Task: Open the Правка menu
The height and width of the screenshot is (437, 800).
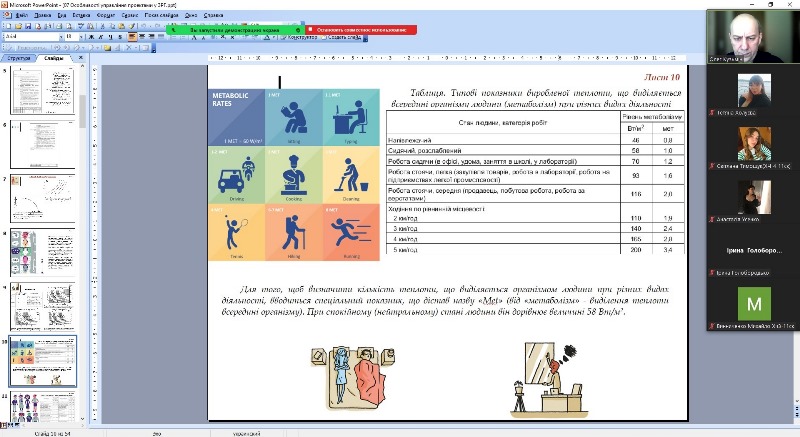Action: click(42, 15)
